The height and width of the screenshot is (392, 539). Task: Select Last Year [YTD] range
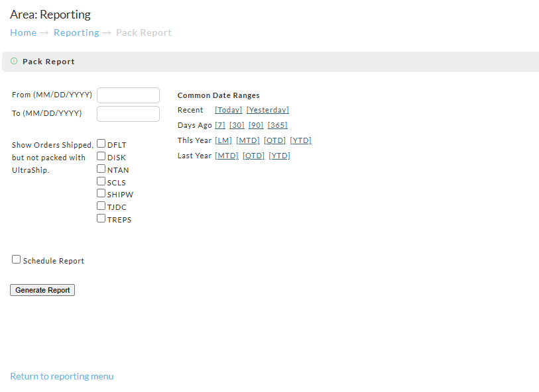[x=280, y=156]
